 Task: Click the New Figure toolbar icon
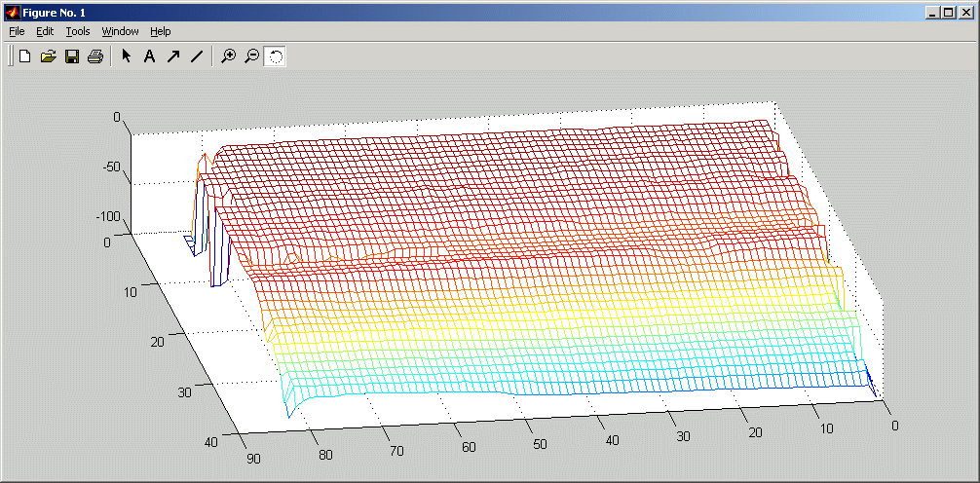(25, 56)
